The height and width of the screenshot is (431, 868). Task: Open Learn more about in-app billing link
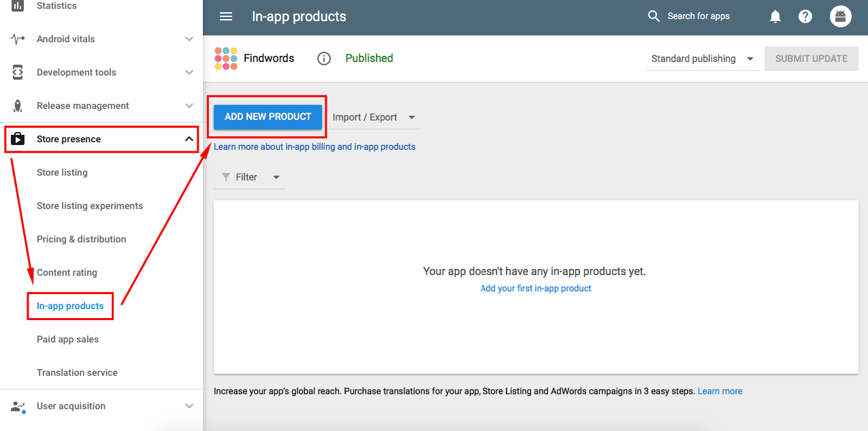click(315, 146)
